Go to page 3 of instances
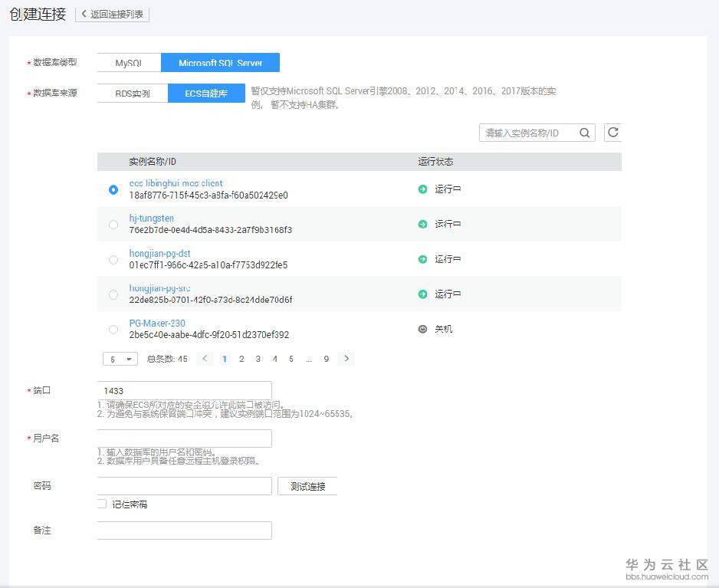Viewport: 719px width, 588px height. pyautogui.click(x=258, y=359)
